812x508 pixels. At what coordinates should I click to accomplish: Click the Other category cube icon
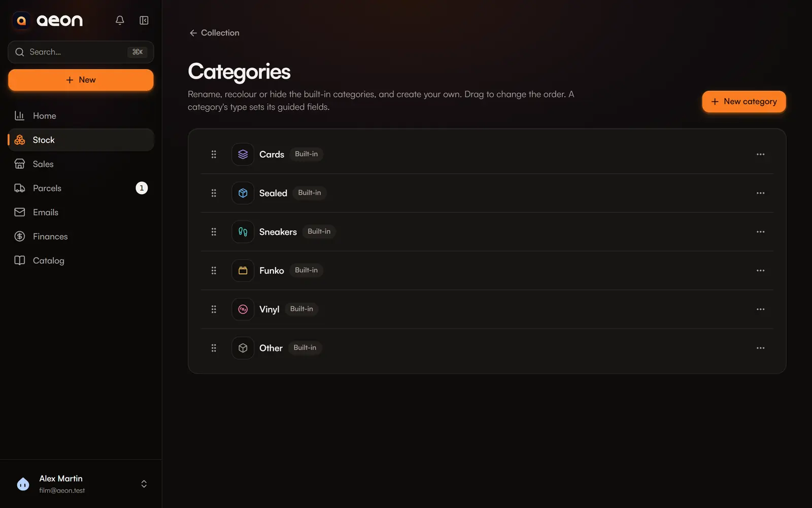[243, 348]
